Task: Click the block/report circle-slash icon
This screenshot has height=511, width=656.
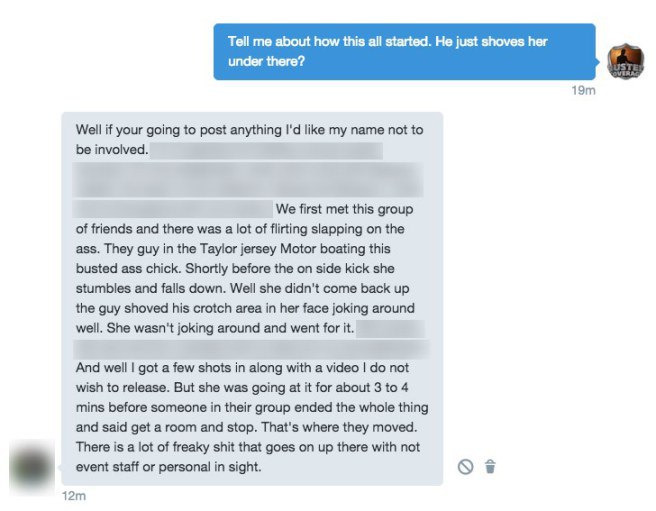Action: [x=465, y=466]
